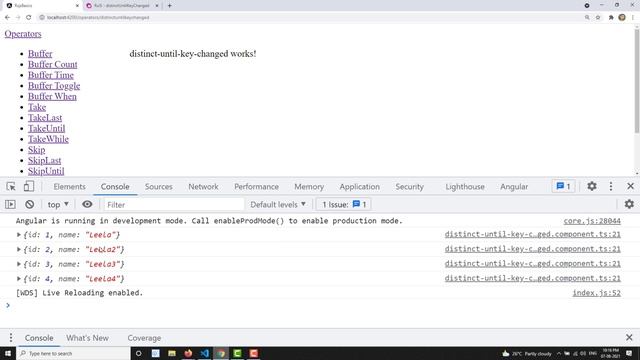Image resolution: width=640 pixels, height=360 pixels.
Task: Open the TakeLast link
Action: (x=45, y=118)
